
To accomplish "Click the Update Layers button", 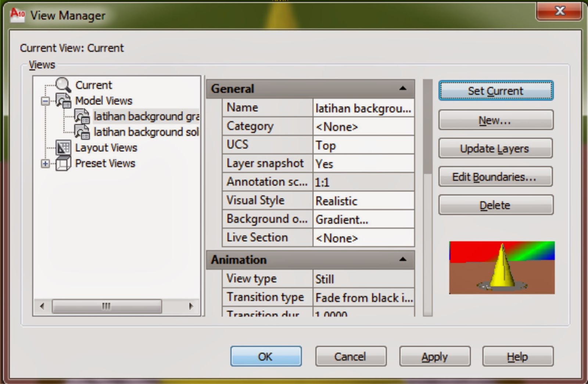I will (x=495, y=148).
